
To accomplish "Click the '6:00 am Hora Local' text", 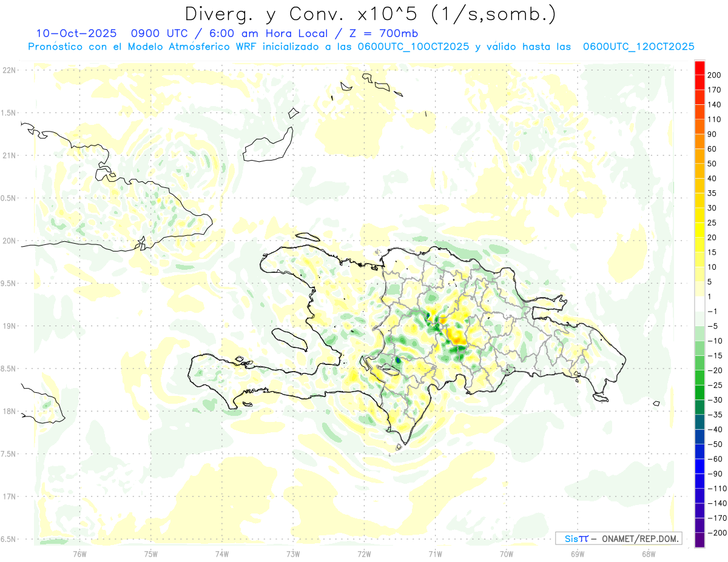I will pyautogui.click(x=269, y=33).
